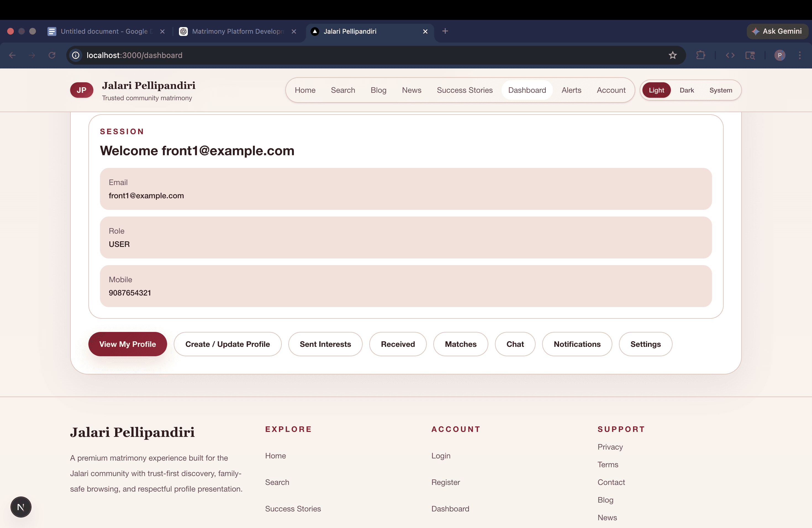
Task: Switch to Matrimony Platform Development tab
Action: click(x=238, y=31)
